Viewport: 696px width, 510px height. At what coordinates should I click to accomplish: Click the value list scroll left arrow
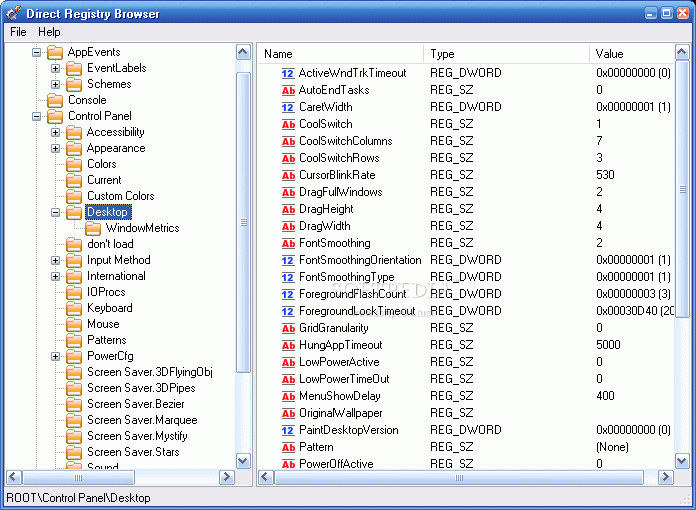266,477
